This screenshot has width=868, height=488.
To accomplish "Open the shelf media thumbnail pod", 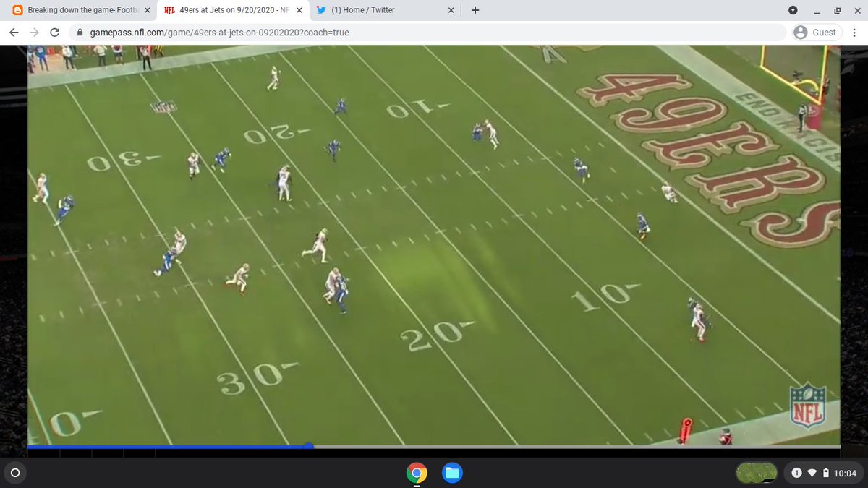I will [x=757, y=474].
